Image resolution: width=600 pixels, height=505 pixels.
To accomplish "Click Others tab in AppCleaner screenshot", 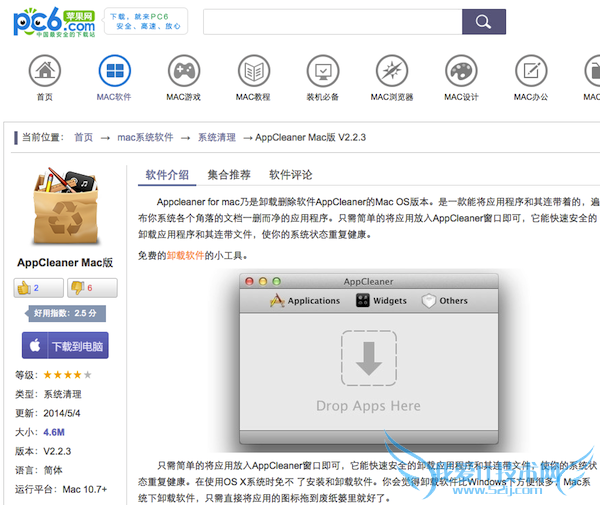I will 445,301.
